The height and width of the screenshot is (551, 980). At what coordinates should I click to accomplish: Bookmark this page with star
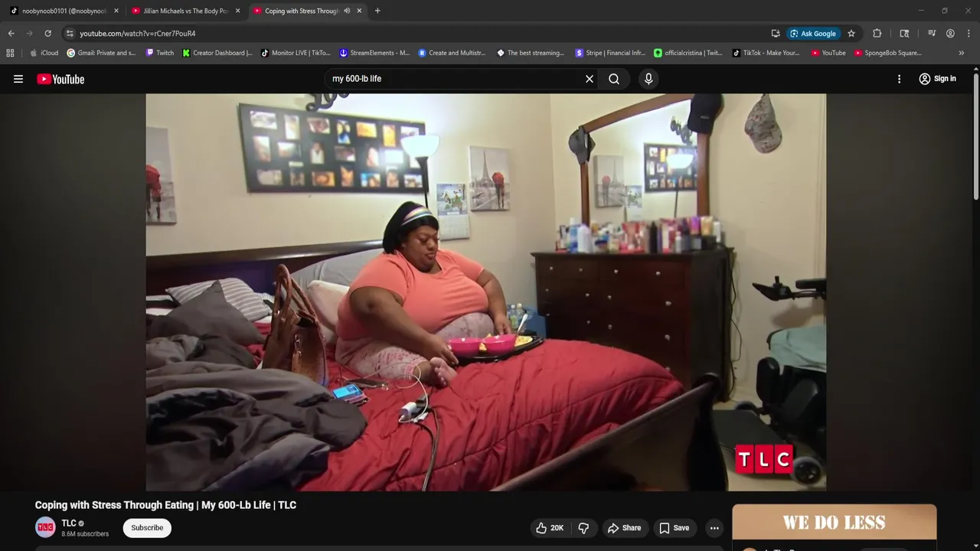[851, 34]
